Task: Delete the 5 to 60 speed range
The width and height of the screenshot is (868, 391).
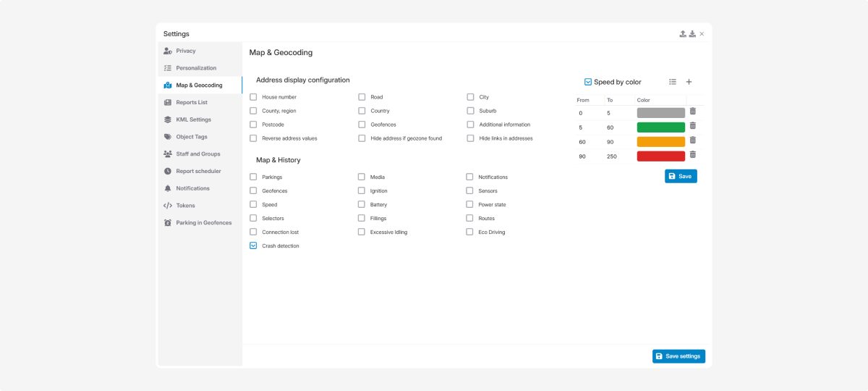Action: point(693,126)
